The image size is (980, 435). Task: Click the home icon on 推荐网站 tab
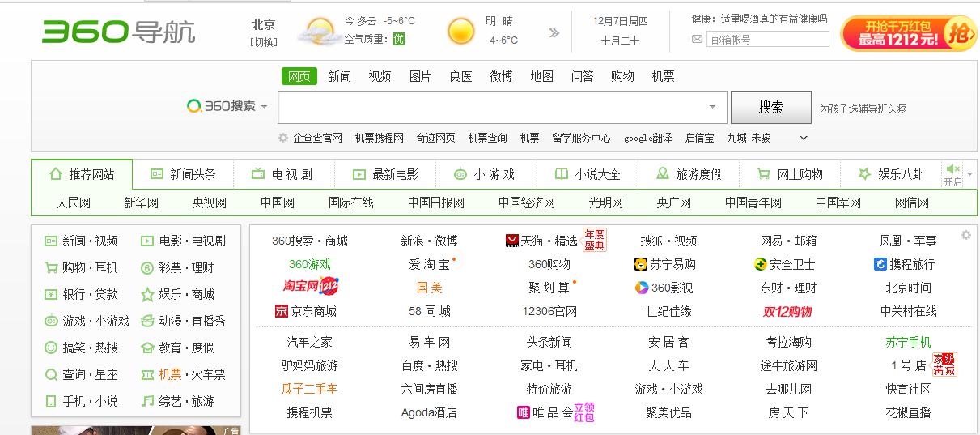coord(56,173)
